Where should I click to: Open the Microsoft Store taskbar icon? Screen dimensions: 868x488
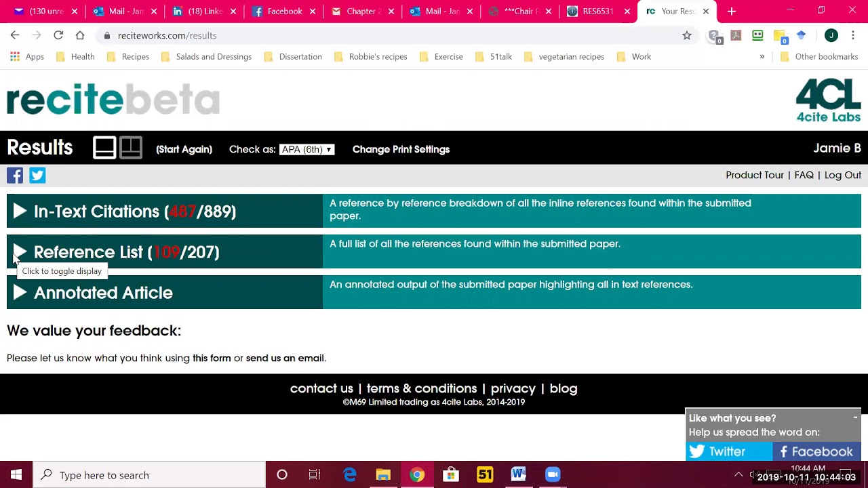tap(451, 475)
